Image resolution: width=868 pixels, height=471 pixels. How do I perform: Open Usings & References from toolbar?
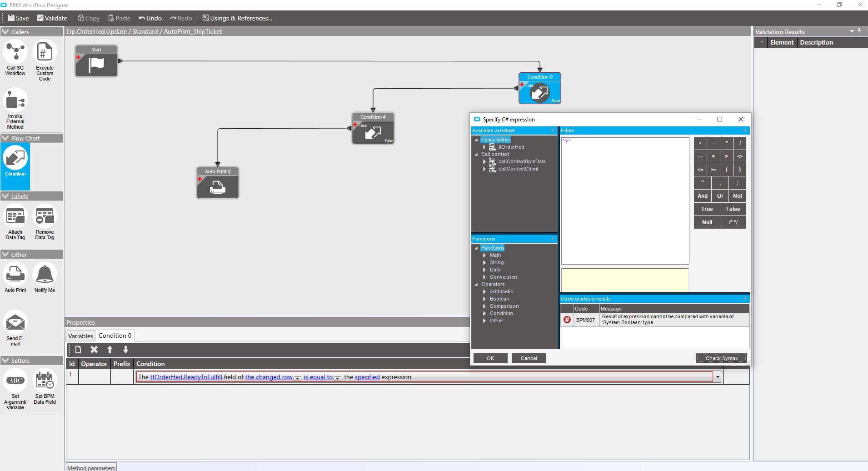237,18
